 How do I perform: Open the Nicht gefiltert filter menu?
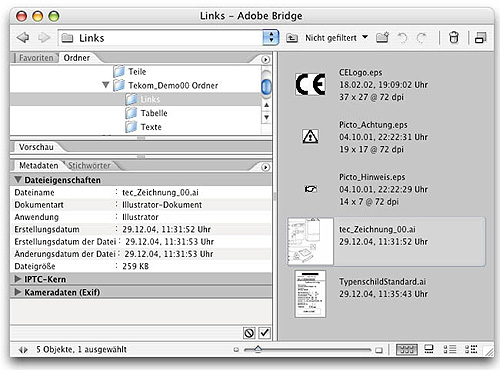tap(336, 38)
